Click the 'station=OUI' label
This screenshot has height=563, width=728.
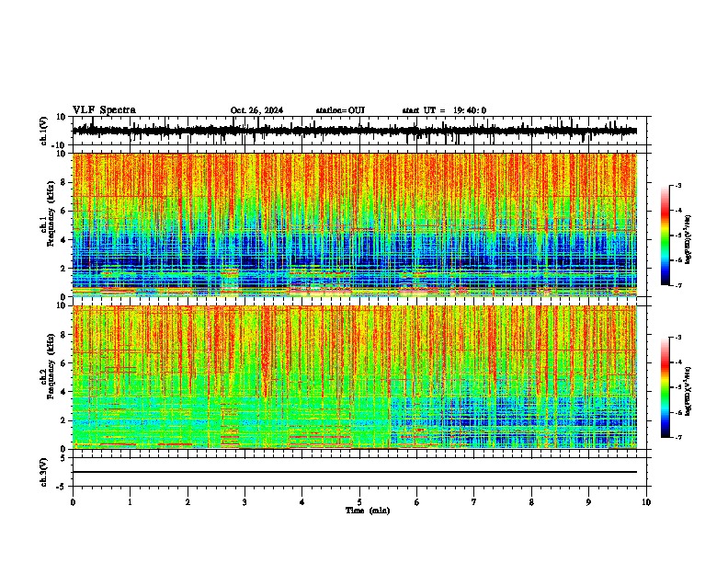340,110
